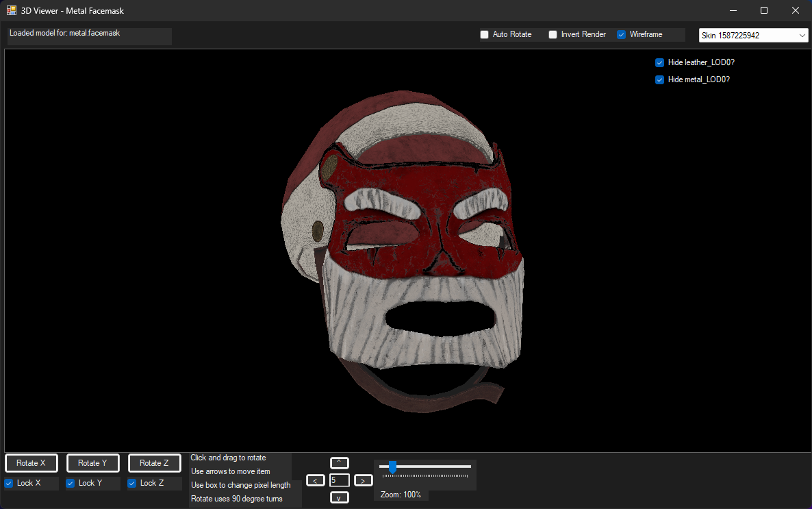
Task: Disable the Wireframe checkbox
Action: 620,34
